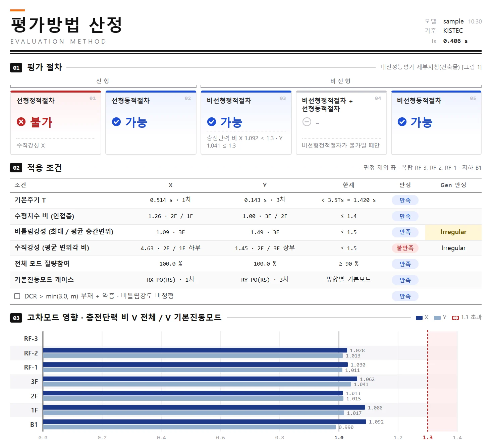Image resolution: width=493 pixels, height=448 pixels.
Task: Click the light blue Y legend swatch
Action: (437, 318)
